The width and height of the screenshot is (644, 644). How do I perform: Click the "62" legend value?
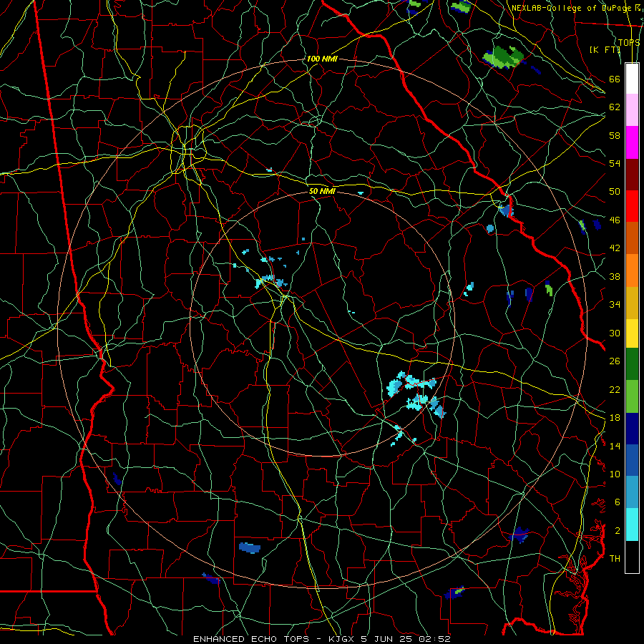point(615,107)
